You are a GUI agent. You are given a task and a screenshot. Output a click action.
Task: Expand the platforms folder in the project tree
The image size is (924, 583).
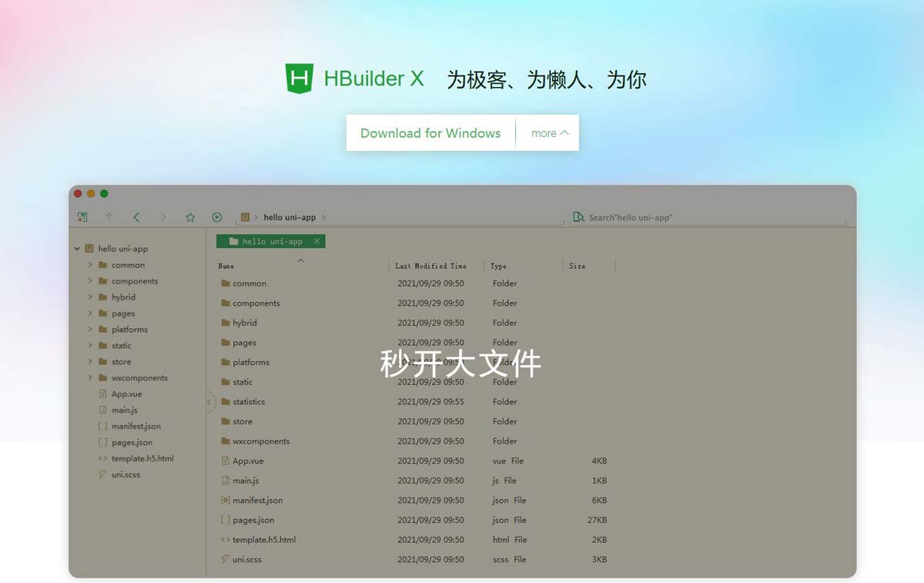[90, 330]
